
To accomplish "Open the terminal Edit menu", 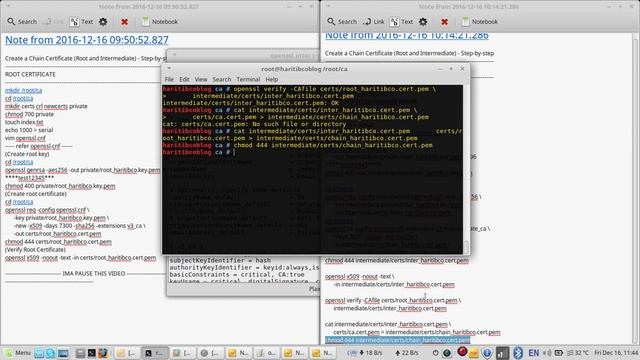I will click(x=184, y=79).
